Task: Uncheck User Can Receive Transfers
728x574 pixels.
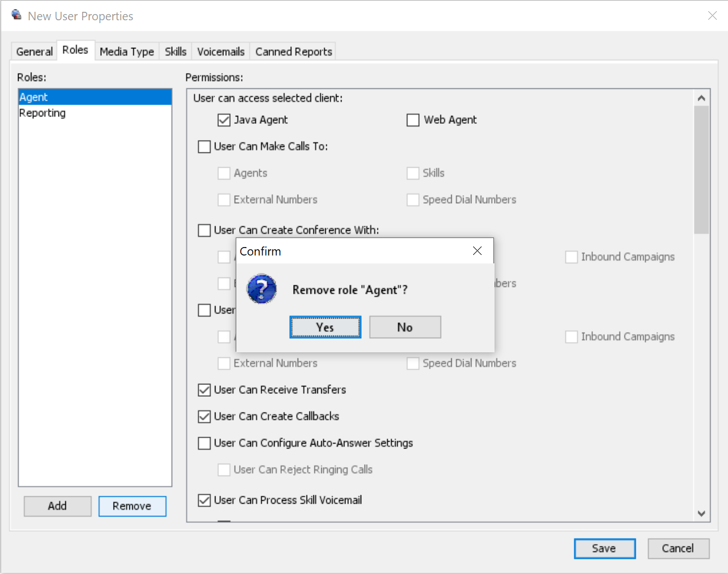Action: [204, 390]
